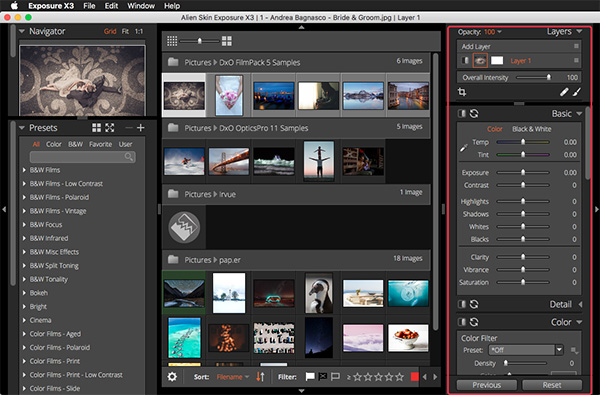Select the crop tool icon
This screenshot has height=395, width=600.
tap(462, 92)
